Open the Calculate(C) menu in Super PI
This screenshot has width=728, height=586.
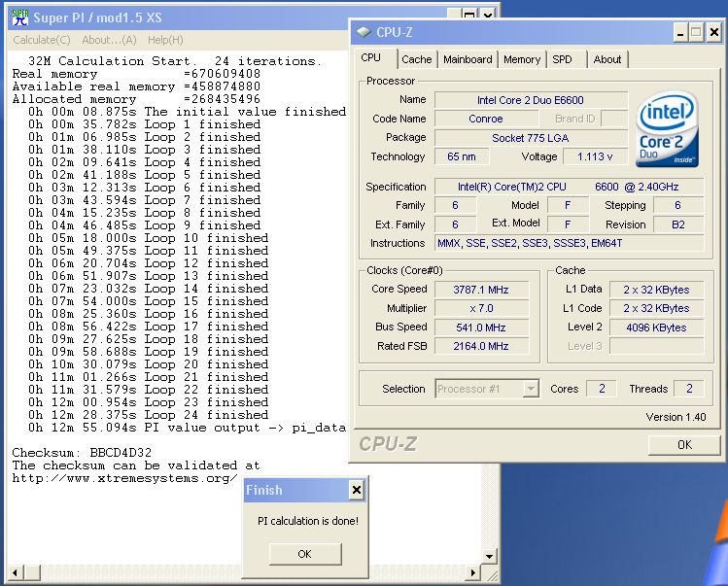point(42,40)
